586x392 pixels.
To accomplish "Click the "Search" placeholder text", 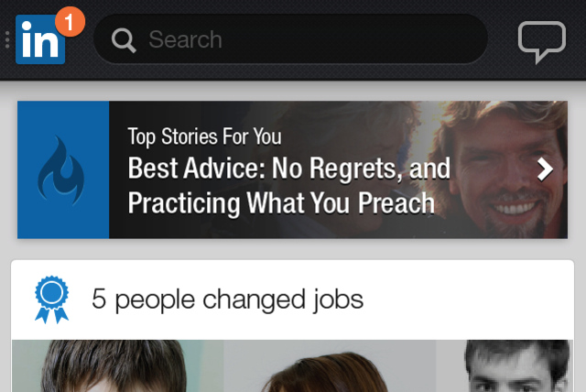I will click(185, 39).
